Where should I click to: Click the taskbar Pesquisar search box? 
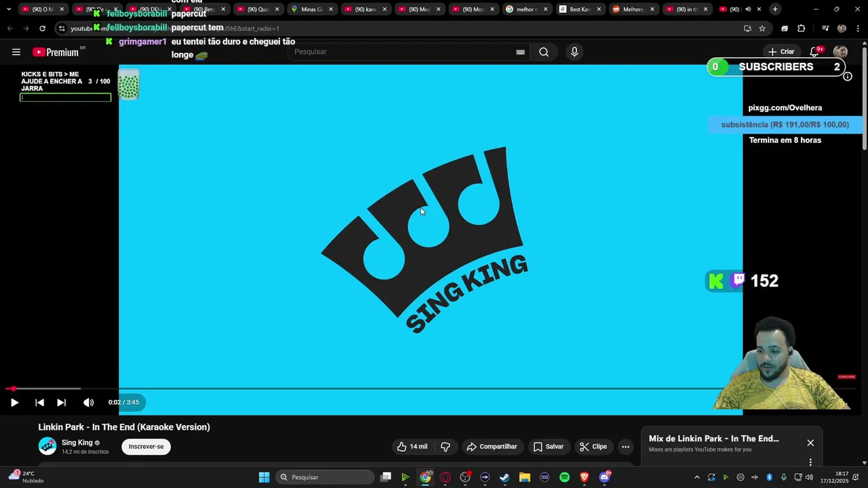click(325, 477)
